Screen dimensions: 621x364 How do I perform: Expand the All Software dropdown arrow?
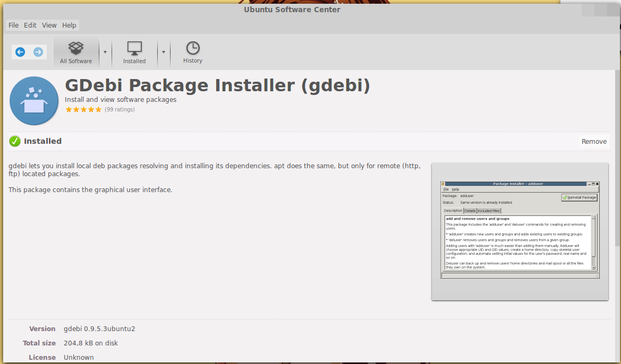[105, 53]
